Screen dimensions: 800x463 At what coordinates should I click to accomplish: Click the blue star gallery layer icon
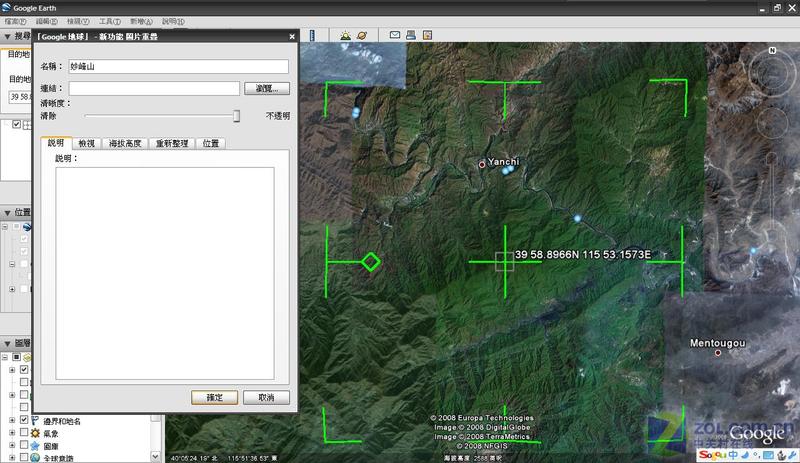coord(35,446)
